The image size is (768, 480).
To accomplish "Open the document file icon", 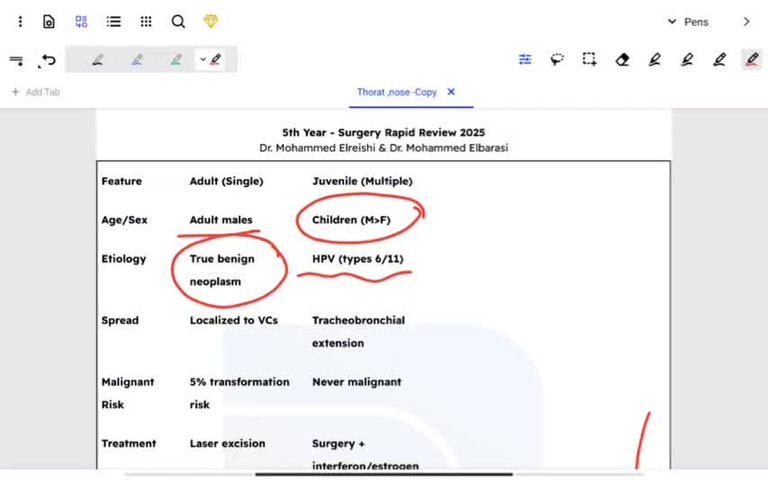I will coord(49,22).
